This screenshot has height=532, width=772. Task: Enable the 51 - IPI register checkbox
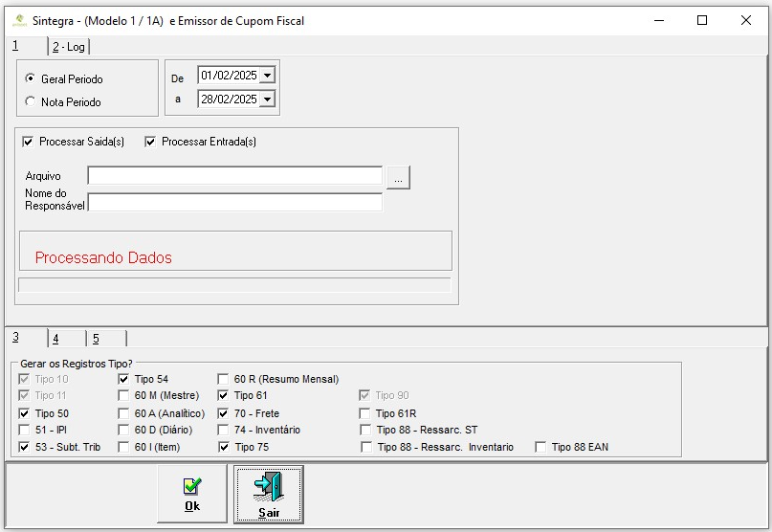[x=25, y=430]
